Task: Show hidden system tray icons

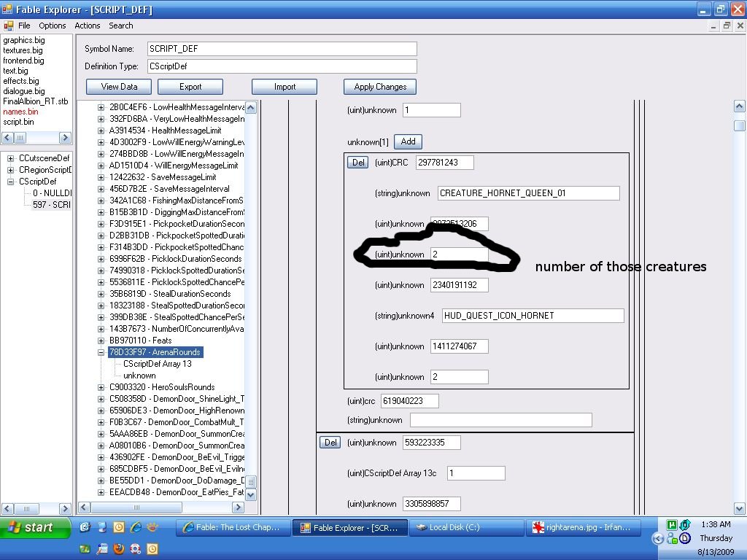Action: [x=658, y=539]
